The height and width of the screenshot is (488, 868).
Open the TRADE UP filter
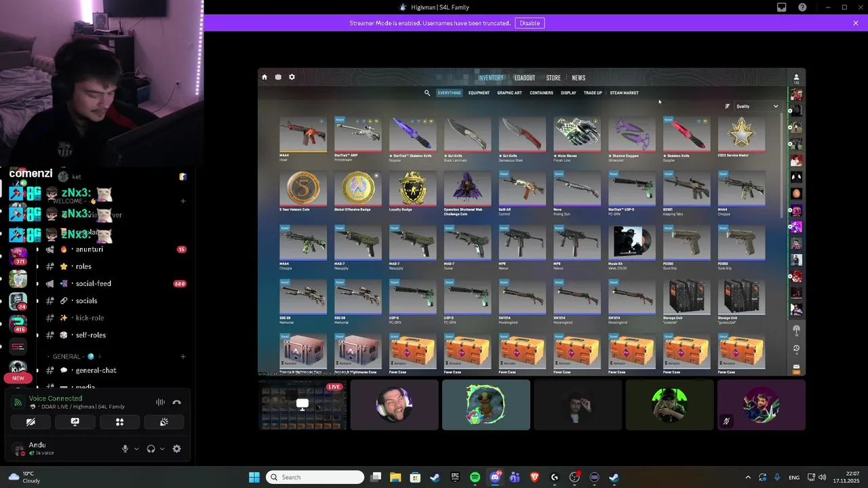click(x=593, y=93)
